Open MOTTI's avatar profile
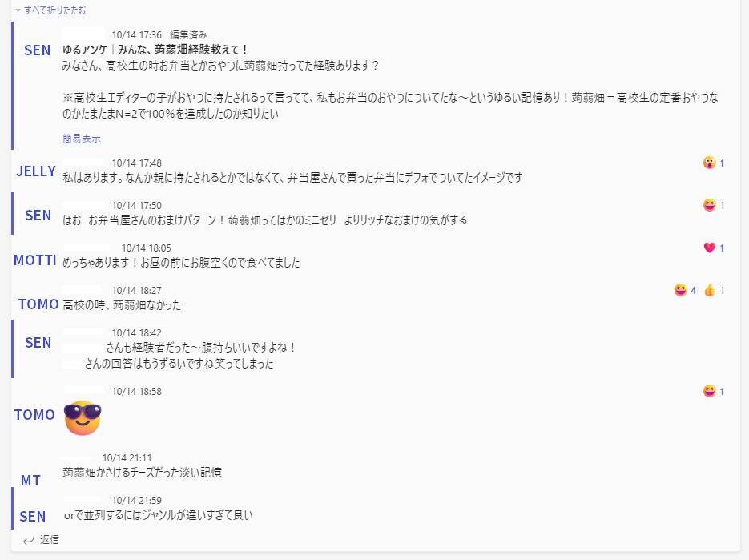Viewport: 749px width, 560px height. tap(35, 260)
